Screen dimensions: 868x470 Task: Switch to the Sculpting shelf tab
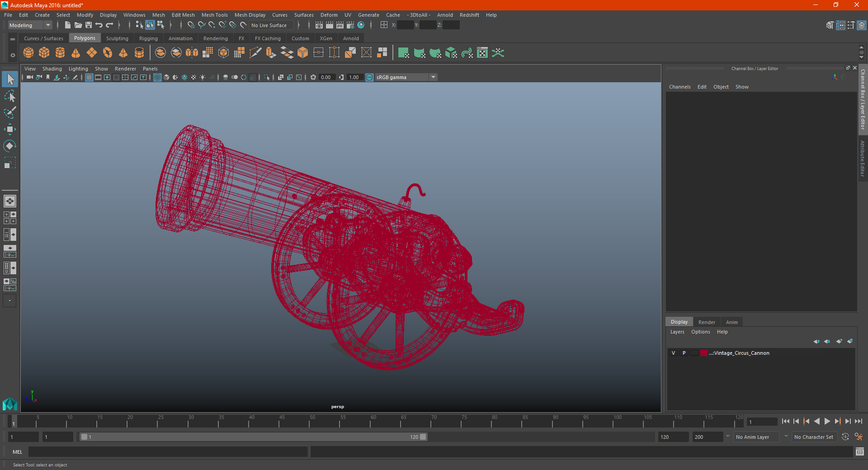tap(117, 38)
